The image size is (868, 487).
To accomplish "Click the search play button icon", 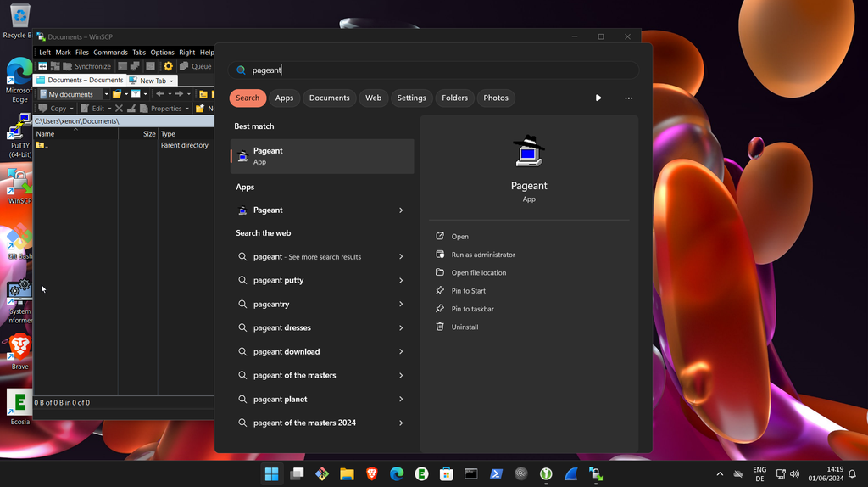I will [598, 98].
